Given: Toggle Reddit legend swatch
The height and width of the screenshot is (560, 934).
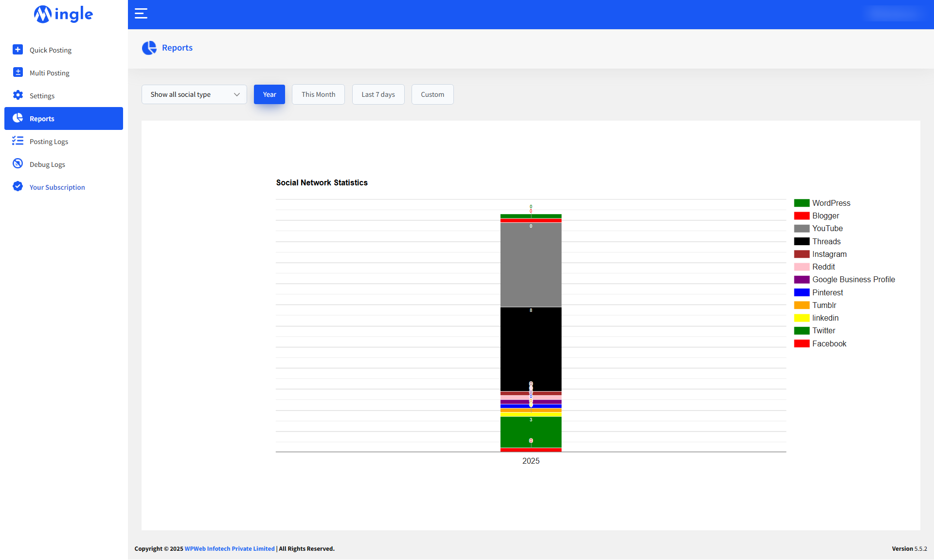Looking at the screenshot, I should (x=802, y=267).
